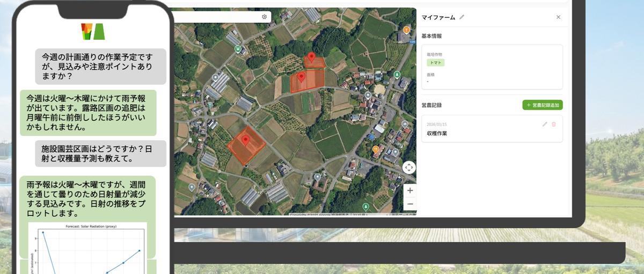Open map settings gear icon
The image size is (644, 274).
pos(264,17)
